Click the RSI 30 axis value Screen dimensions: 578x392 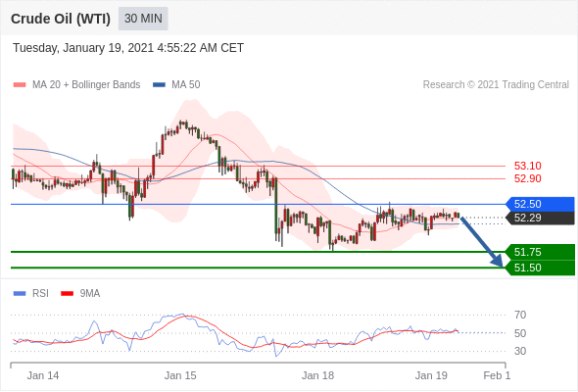point(520,351)
